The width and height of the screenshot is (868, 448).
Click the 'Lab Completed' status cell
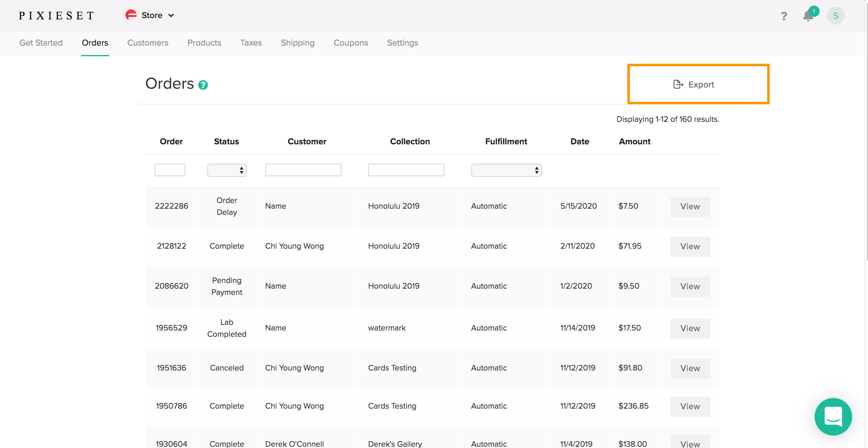(227, 328)
